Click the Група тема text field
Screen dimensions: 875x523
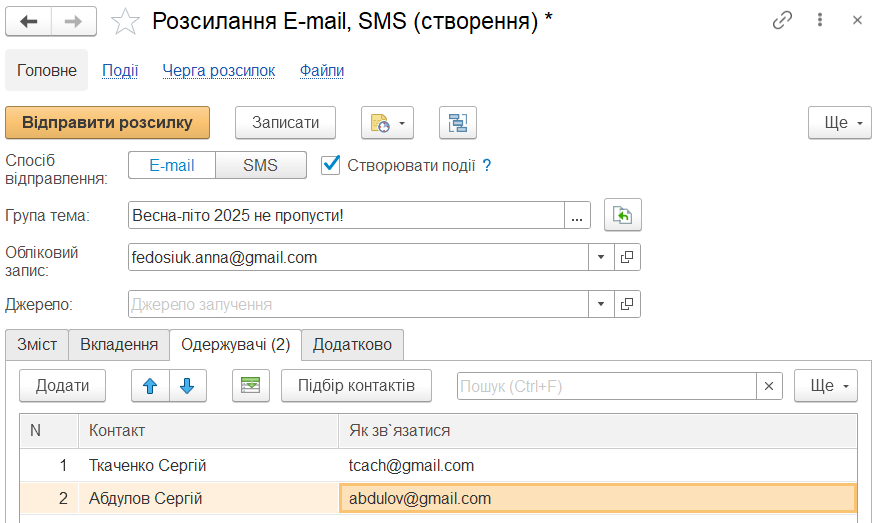click(346, 215)
